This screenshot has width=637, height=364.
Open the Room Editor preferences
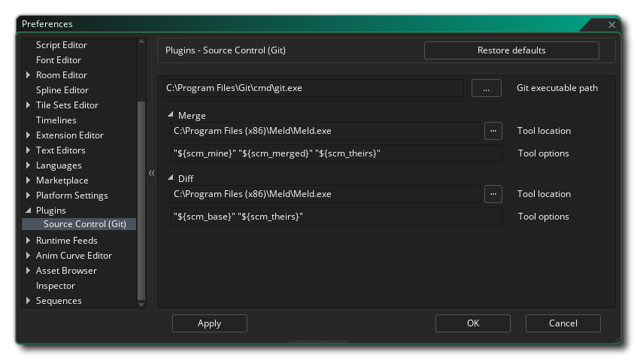pyautogui.click(x=62, y=75)
